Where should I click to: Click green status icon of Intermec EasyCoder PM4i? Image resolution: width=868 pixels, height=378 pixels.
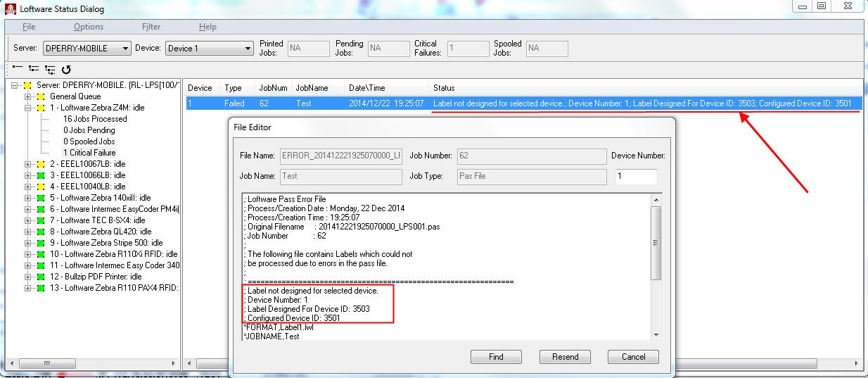pyautogui.click(x=40, y=209)
